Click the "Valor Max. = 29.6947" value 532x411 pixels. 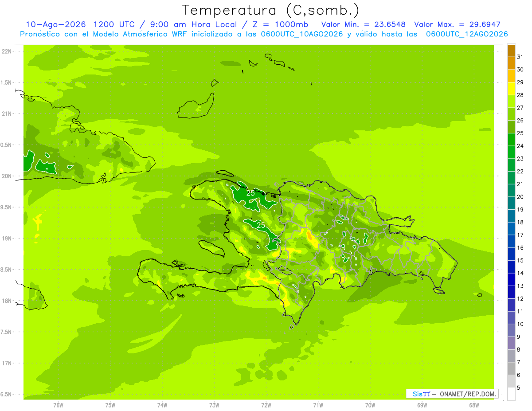[458, 24]
